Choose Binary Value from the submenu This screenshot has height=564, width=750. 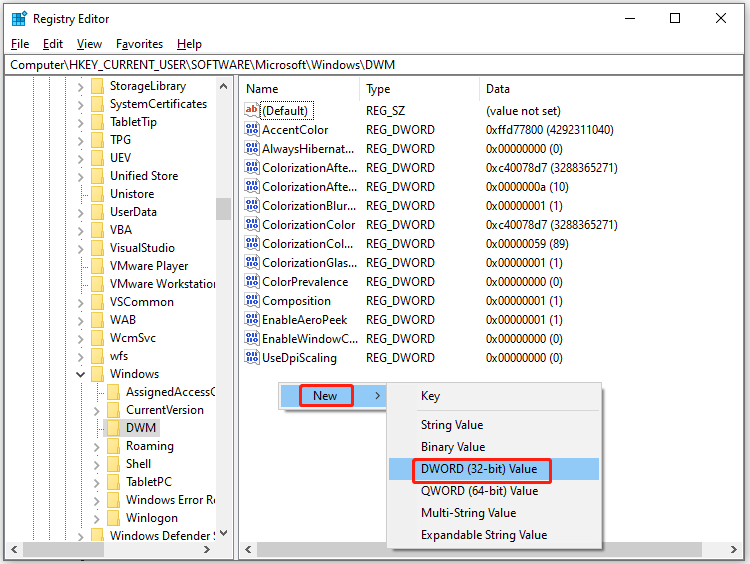tap(494, 447)
